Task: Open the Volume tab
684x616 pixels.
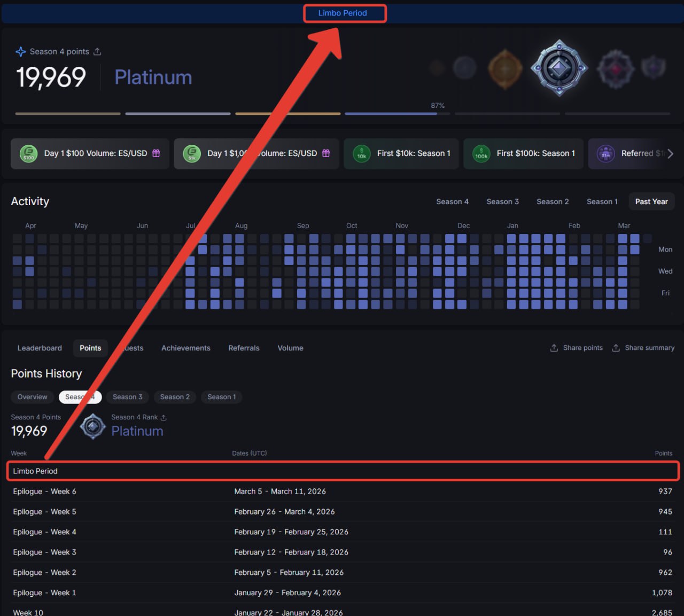Action: (290, 348)
